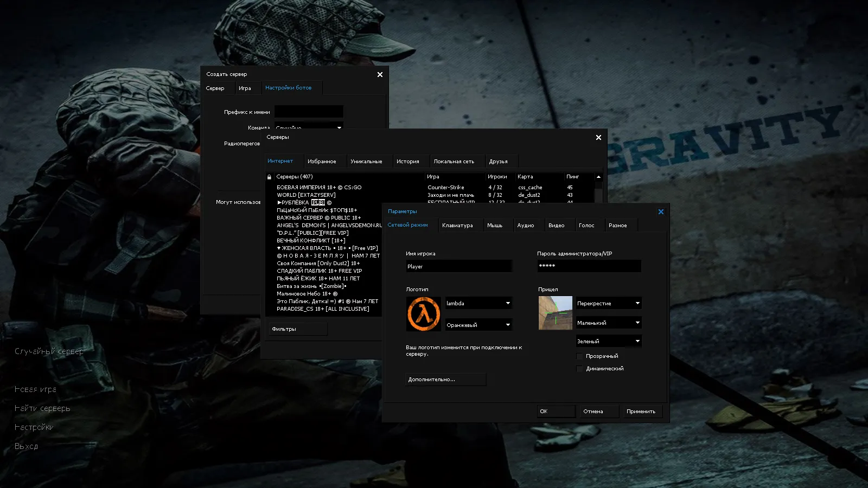This screenshot has height=488, width=868.
Task: Sort servers by the Пинг column header
Action: point(573,177)
